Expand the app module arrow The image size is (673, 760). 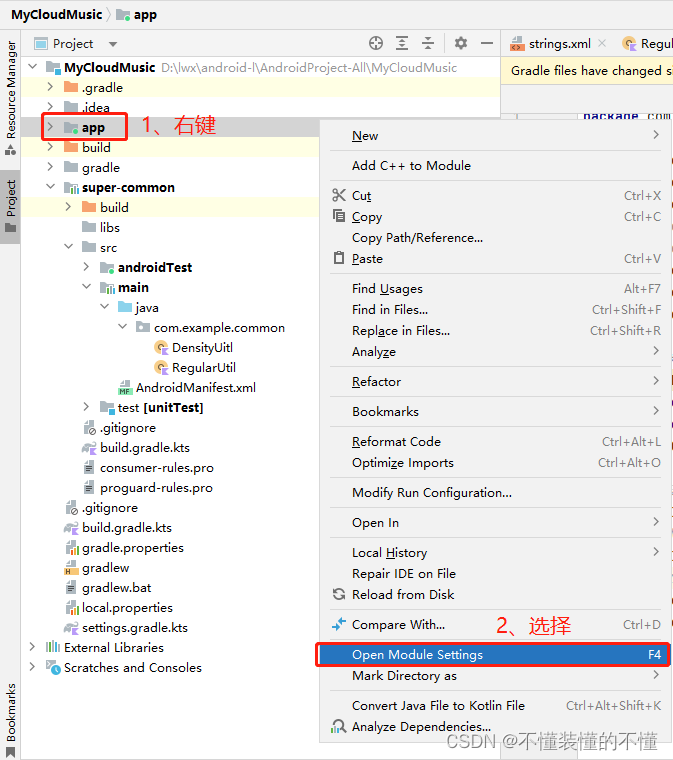(x=50, y=127)
